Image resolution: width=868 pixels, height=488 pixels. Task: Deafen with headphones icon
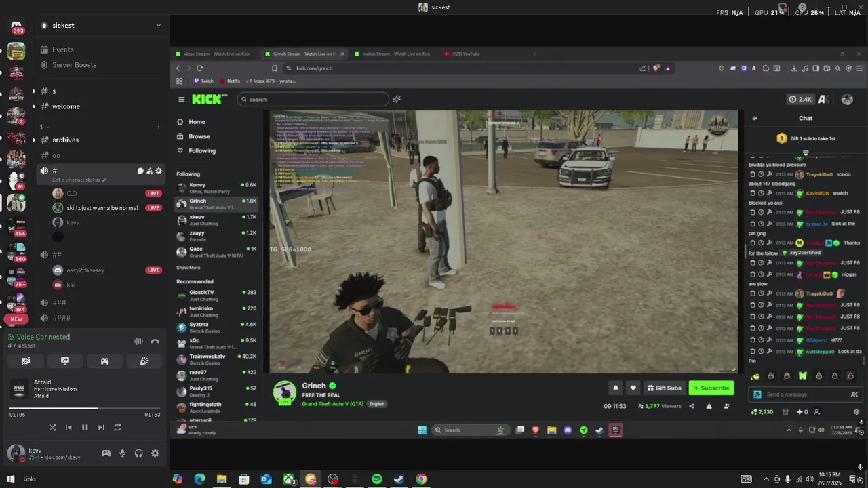(x=139, y=453)
